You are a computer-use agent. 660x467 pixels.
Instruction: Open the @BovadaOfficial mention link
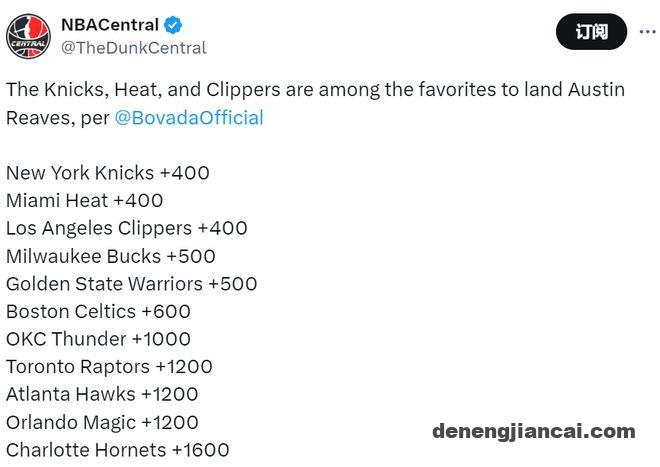(x=189, y=117)
